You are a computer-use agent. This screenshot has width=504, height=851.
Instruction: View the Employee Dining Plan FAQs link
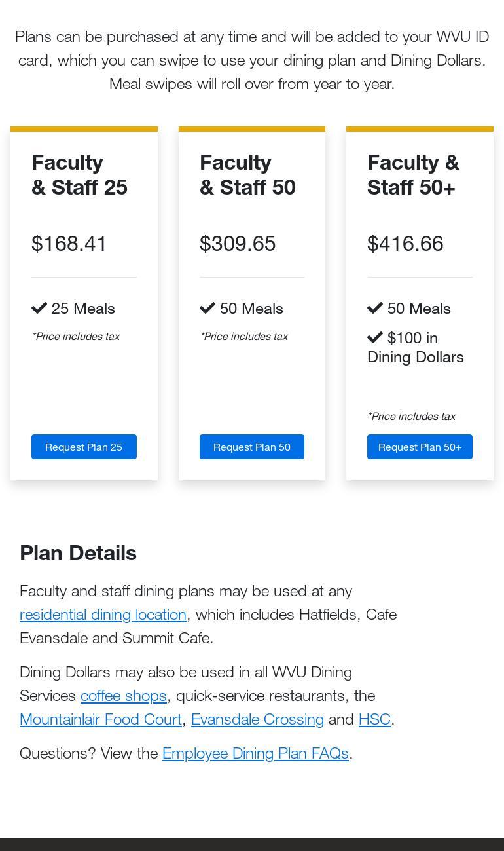click(x=255, y=753)
